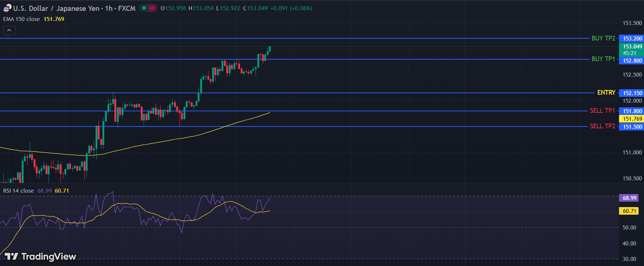The width and height of the screenshot is (644, 266).
Task: Select the yellow ENTRY line label
Action: click(606, 93)
